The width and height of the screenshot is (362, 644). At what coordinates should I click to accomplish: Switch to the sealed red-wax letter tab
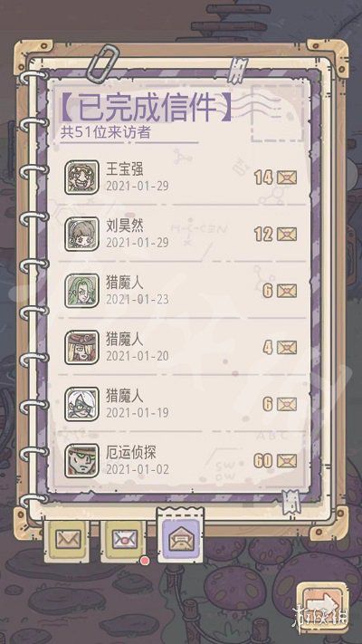point(124,539)
